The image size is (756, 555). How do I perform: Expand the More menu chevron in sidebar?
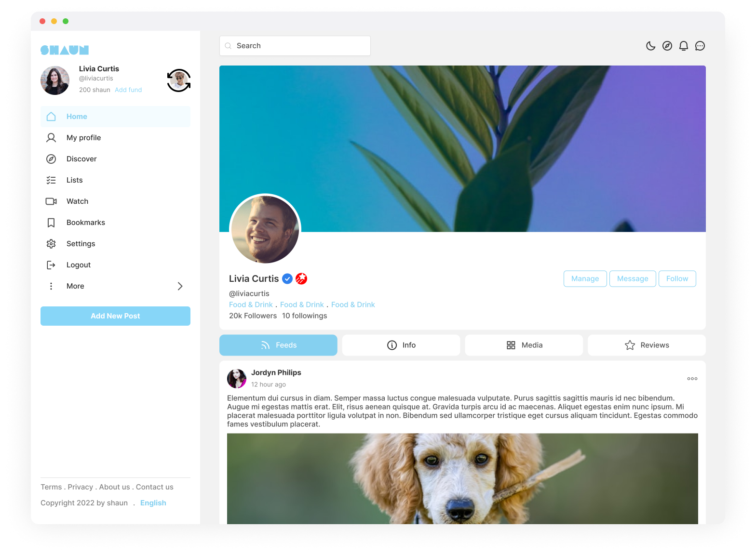(x=180, y=286)
